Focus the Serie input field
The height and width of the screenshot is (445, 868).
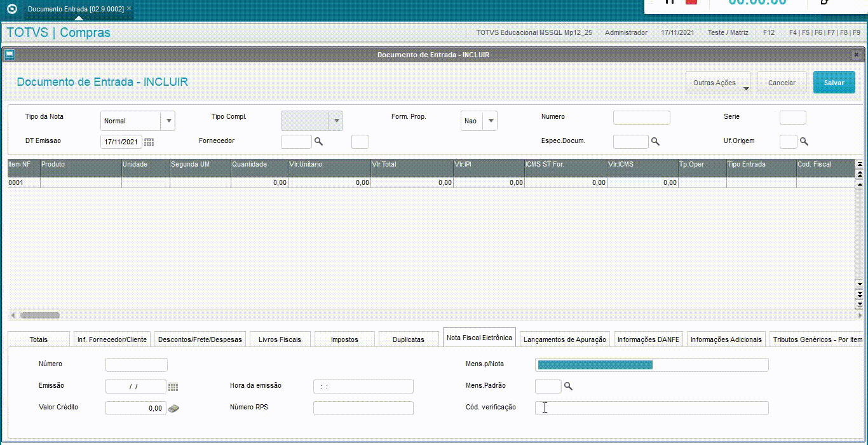(793, 118)
